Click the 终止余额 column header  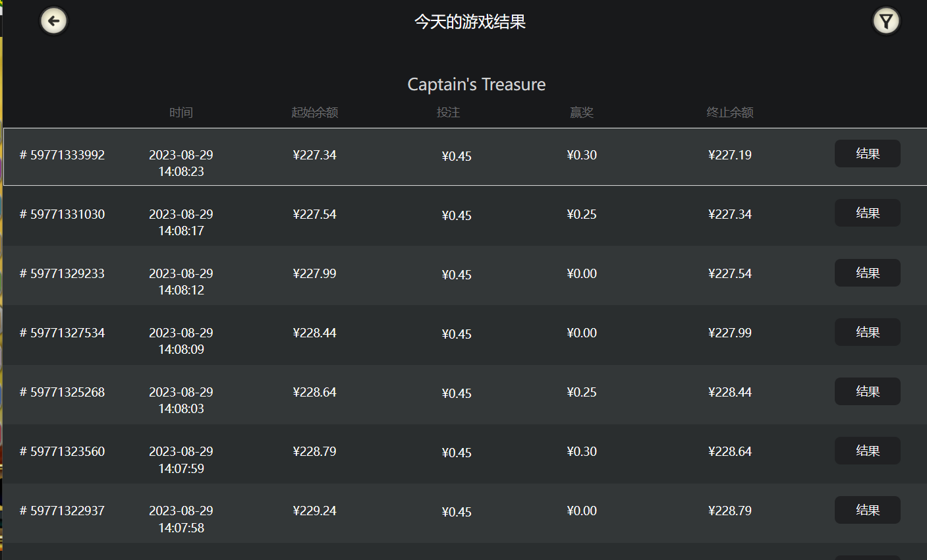(x=730, y=113)
